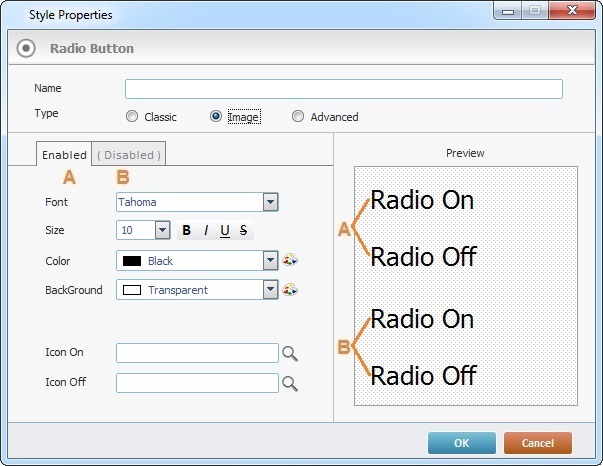Expand the BackGround Transparent dropdown
Image resolution: width=603 pixels, height=466 pixels.
point(270,290)
